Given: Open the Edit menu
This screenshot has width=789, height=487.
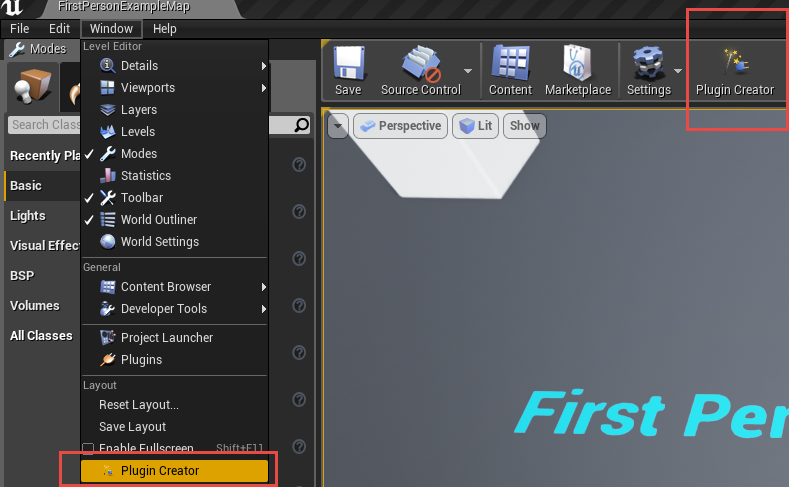Looking at the screenshot, I should (x=59, y=29).
